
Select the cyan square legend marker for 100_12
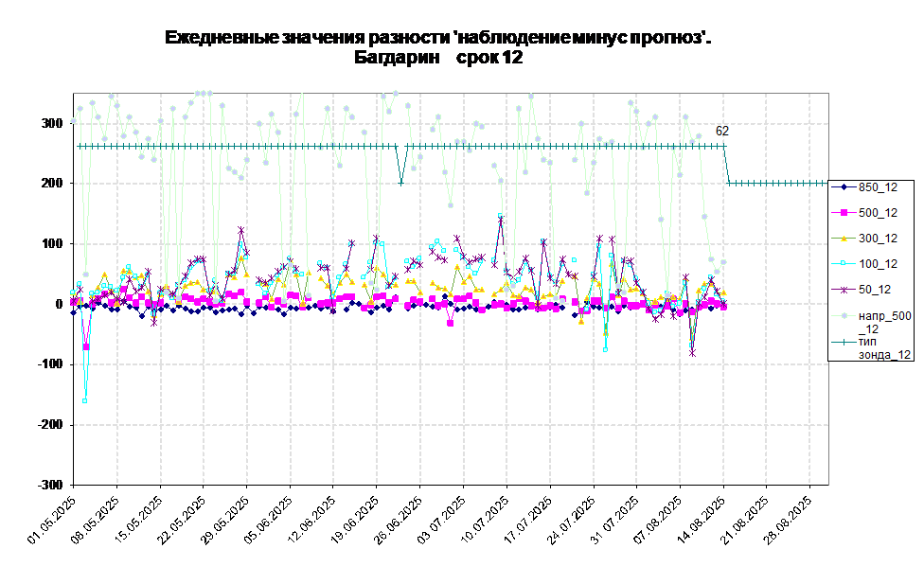click(844, 264)
